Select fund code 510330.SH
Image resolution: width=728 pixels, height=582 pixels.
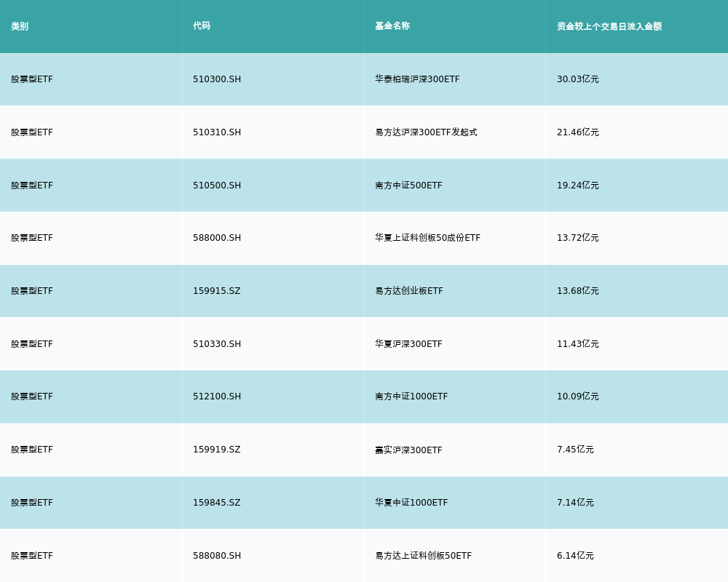(217, 344)
